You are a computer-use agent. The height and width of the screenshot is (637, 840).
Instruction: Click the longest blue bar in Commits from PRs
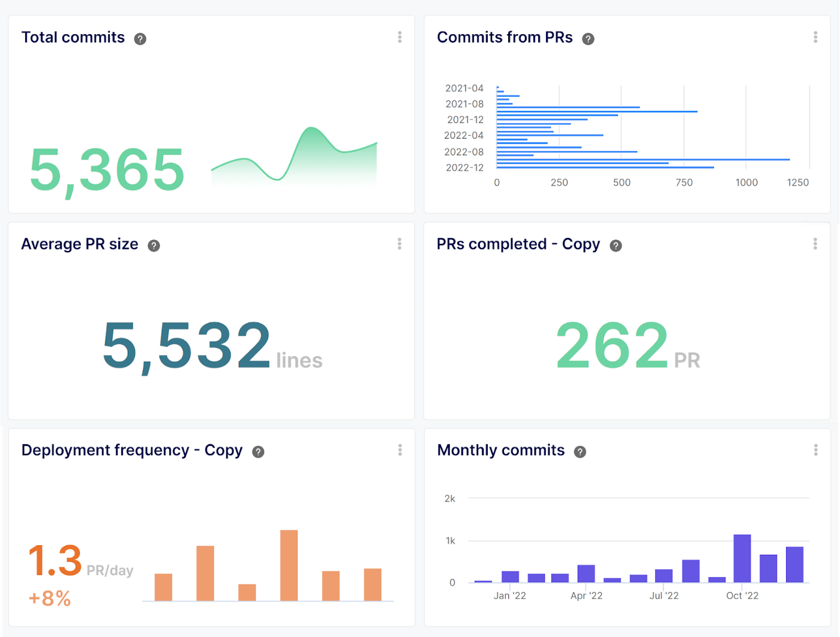[643, 160]
